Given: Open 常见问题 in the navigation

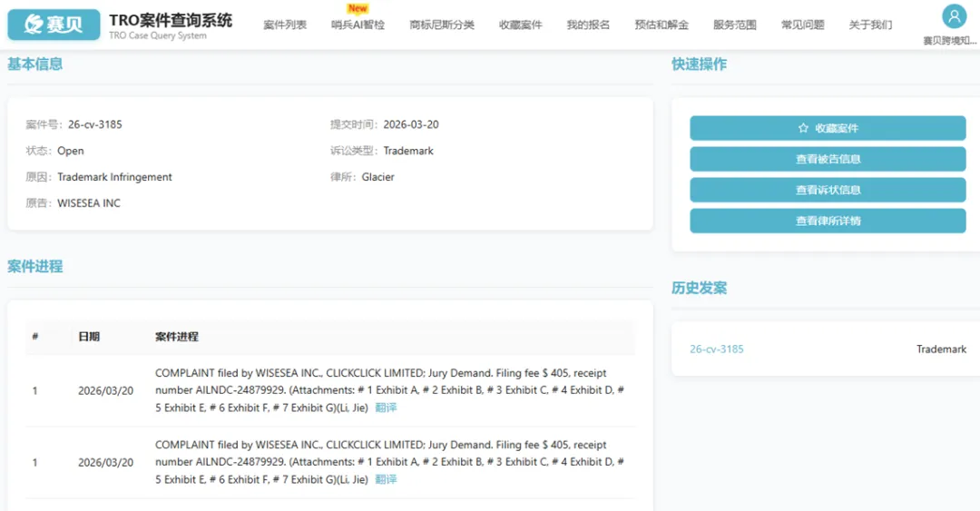Looking at the screenshot, I should pyautogui.click(x=802, y=25).
